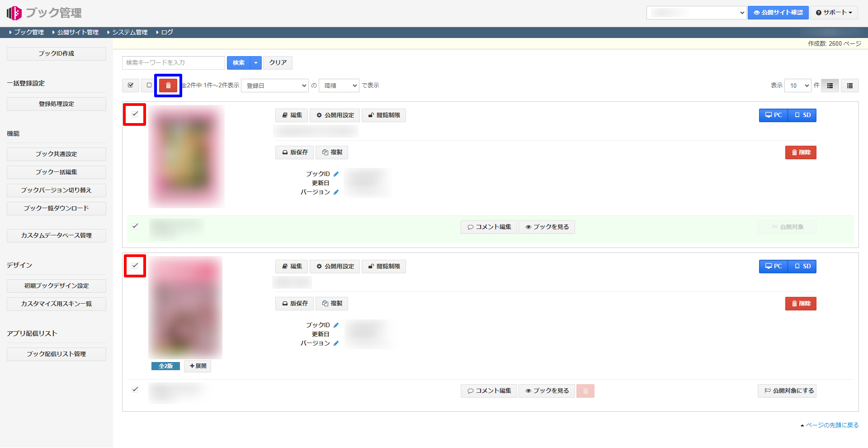This screenshot has height=448, width=868.
Task: Click the first book's cover thumbnail
Action: click(186, 157)
